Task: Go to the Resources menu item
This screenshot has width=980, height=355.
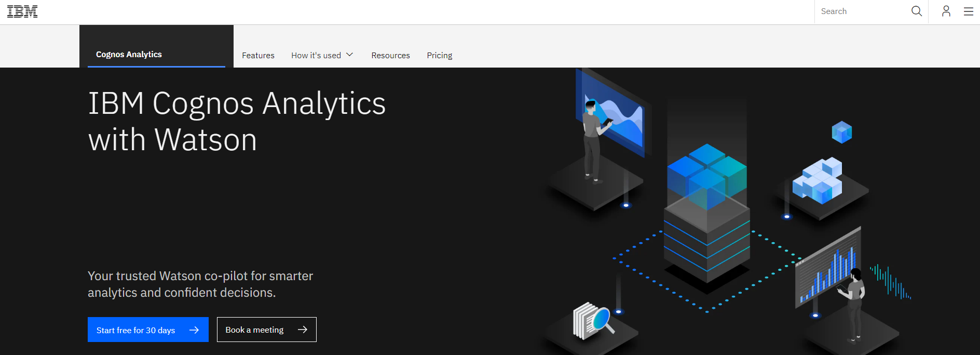Action: point(390,55)
